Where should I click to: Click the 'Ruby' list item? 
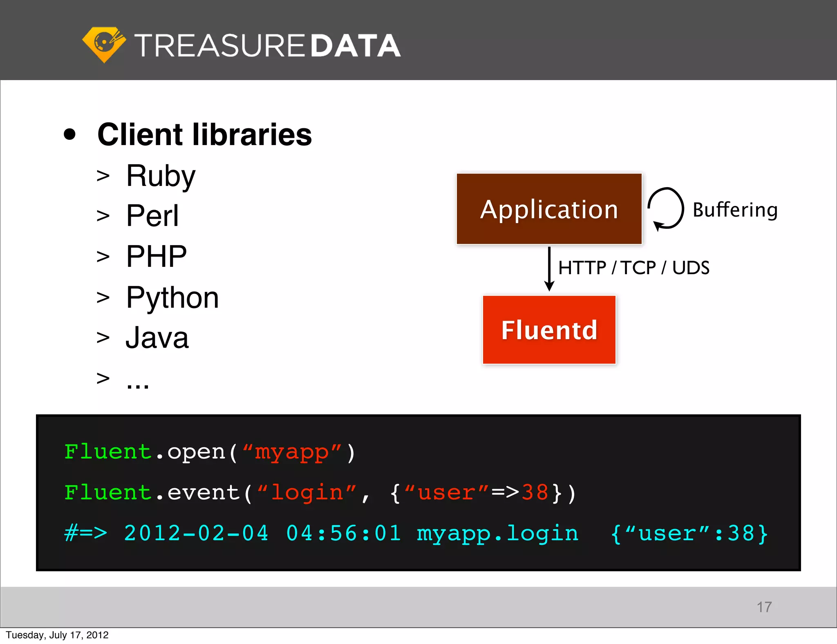point(161,176)
